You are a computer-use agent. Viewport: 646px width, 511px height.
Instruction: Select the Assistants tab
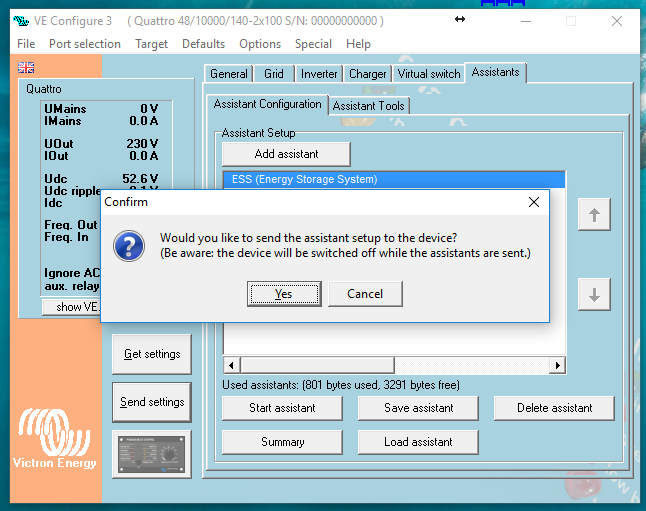pos(495,72)
